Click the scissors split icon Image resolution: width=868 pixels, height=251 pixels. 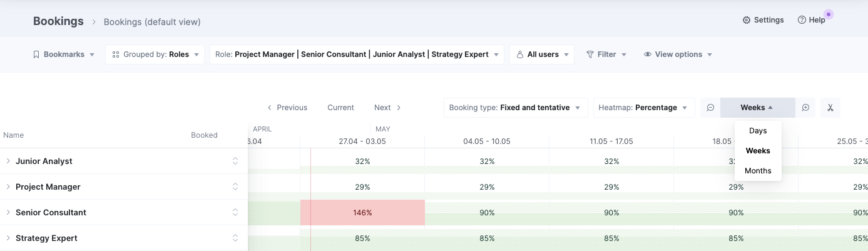pyautogui.click(x=830, y=108)
